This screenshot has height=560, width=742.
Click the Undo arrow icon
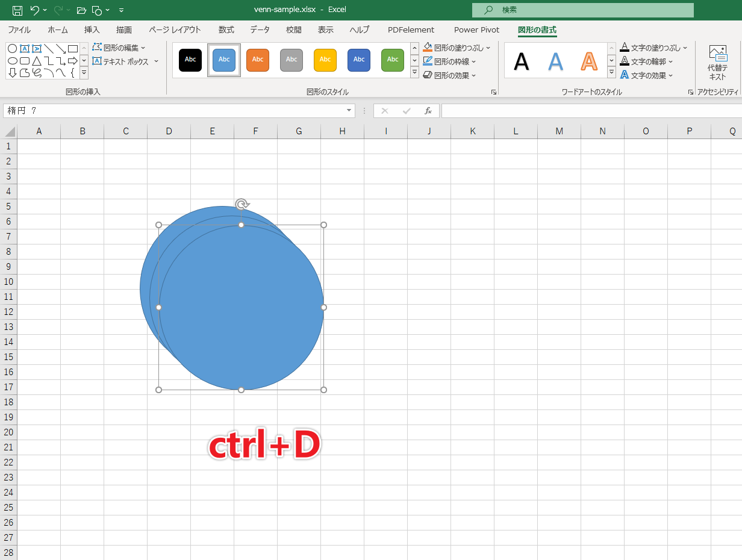tap(35, 10)
